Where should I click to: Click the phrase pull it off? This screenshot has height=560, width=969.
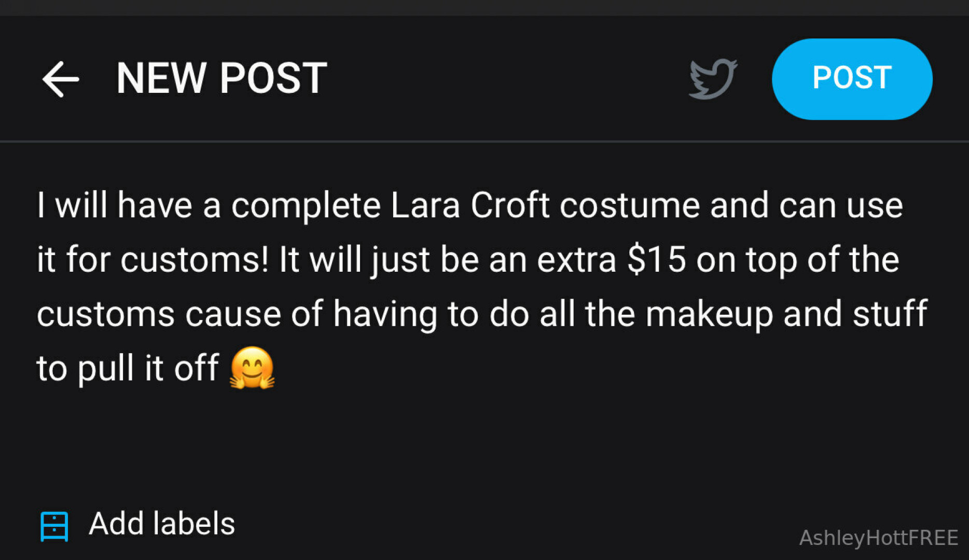coord(148,369)
